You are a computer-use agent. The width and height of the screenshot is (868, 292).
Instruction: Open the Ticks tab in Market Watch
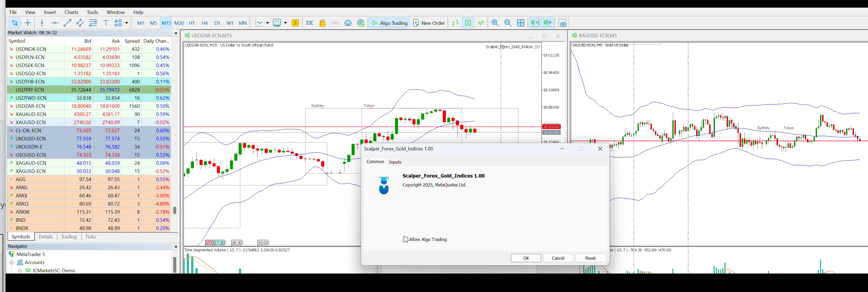pyautogui.click(x=91, y=237)
